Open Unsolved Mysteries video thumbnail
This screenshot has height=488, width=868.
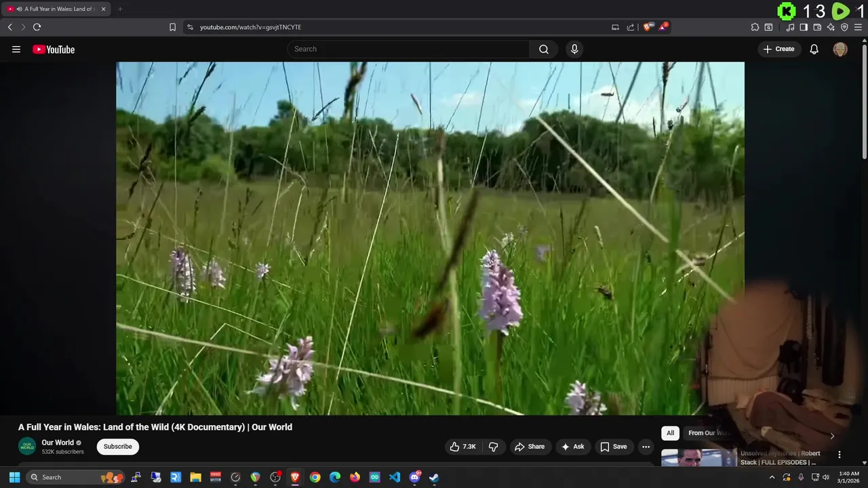tap(699, 458)
